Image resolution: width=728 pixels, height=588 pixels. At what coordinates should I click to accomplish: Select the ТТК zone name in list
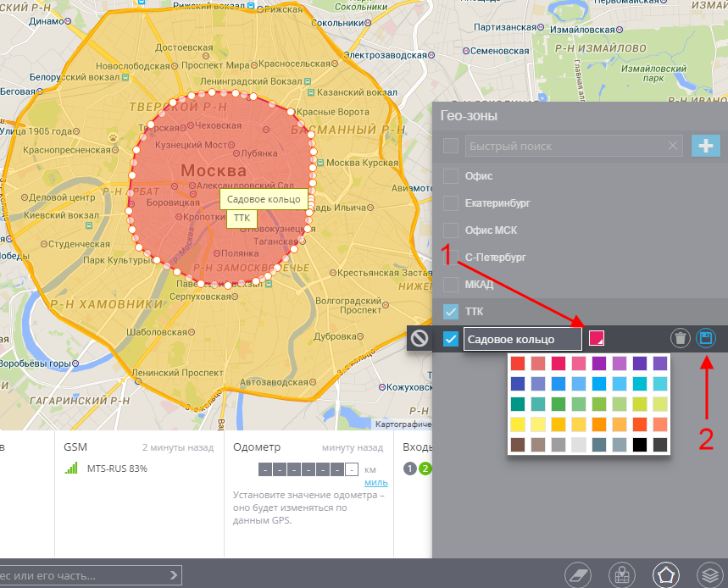[x=474, y=312]
